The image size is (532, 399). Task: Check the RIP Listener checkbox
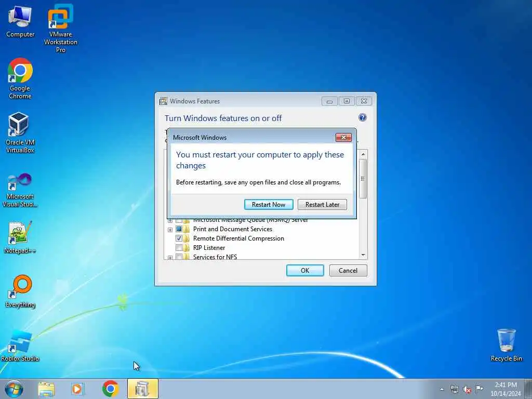tap(179, 248)
